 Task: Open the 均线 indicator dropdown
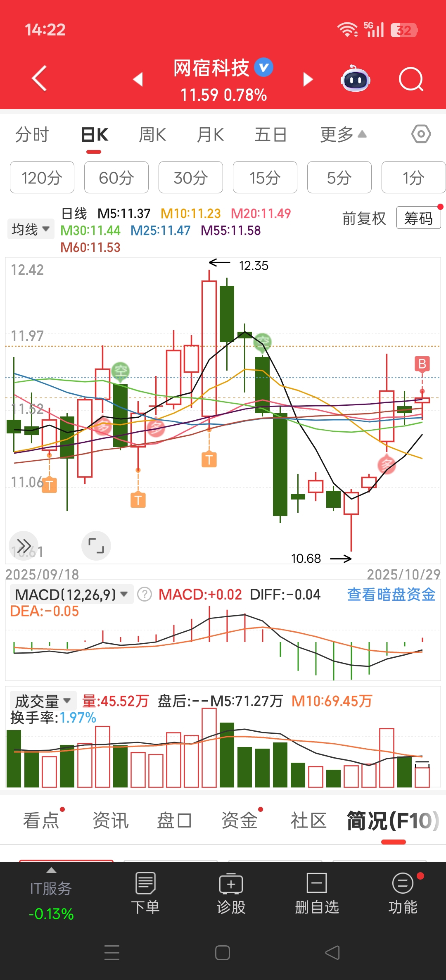tap(31, 229)
